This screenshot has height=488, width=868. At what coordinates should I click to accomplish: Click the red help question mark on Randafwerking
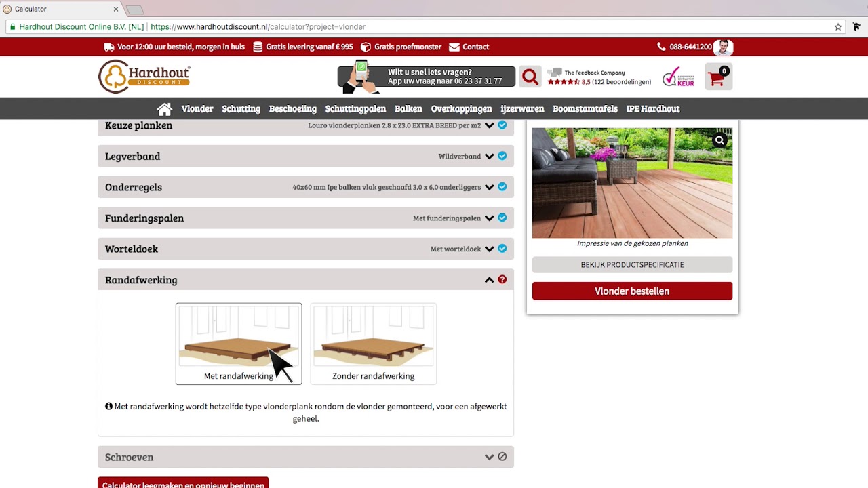click(x=502, y=279)
